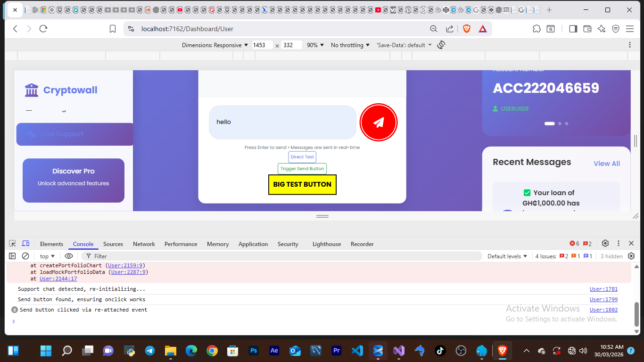Image resolution: width=644 pixels, height=362 pixels.
Task: Click the viewport height field 332
Action: 291,45
